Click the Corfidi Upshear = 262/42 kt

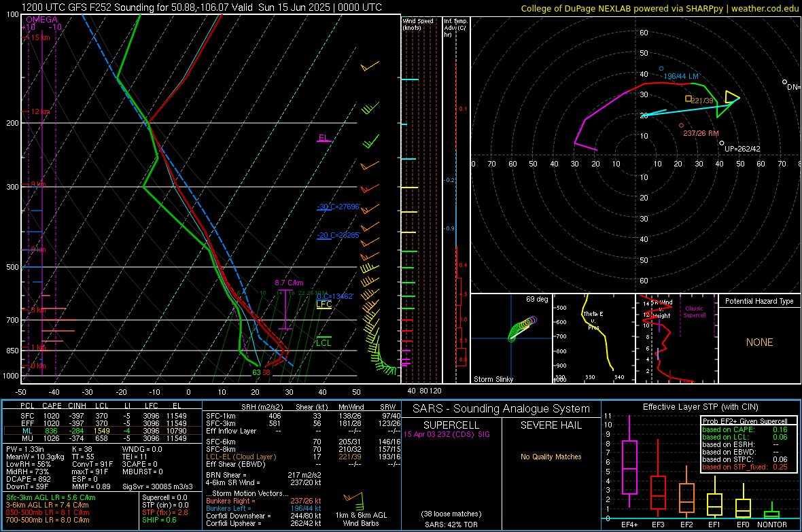(x=264, y=523)
